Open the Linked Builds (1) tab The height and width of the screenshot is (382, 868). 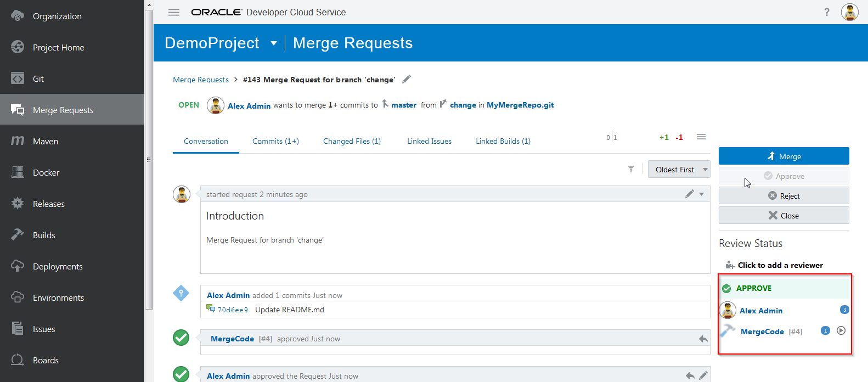(503, 141)
